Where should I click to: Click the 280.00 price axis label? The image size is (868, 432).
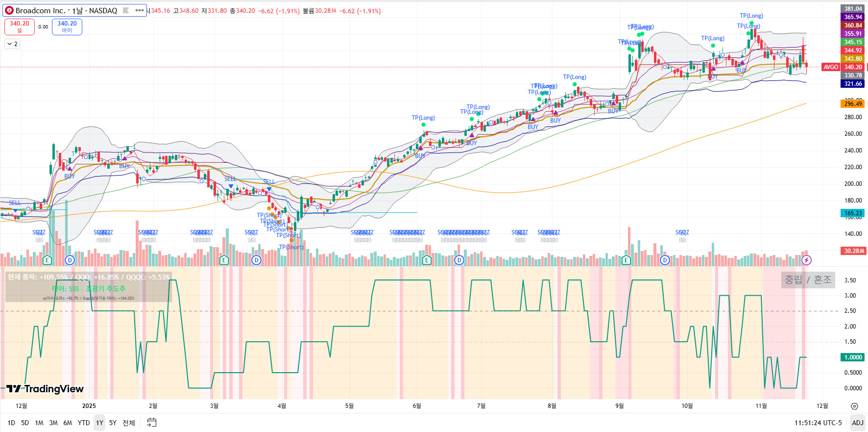click(x=853, y=117)
